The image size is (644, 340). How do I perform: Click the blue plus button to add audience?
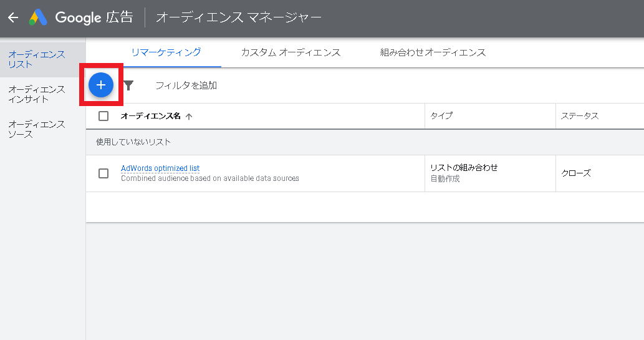point(101,85)
